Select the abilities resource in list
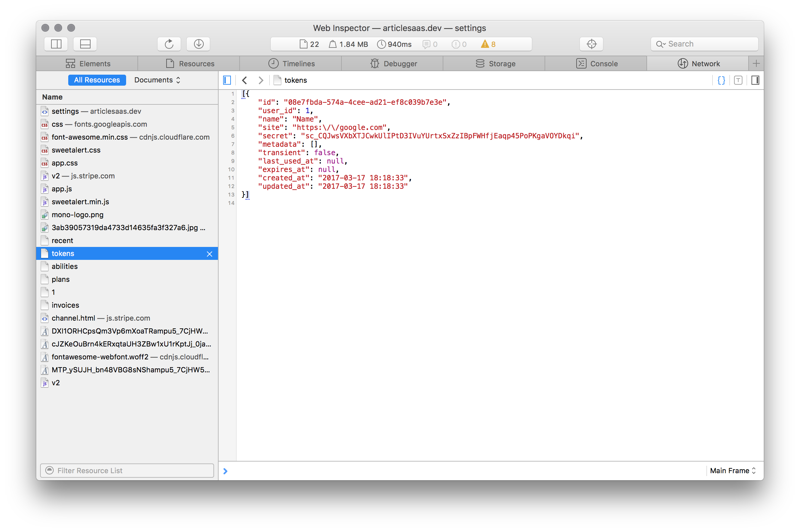 click(64, 266)
